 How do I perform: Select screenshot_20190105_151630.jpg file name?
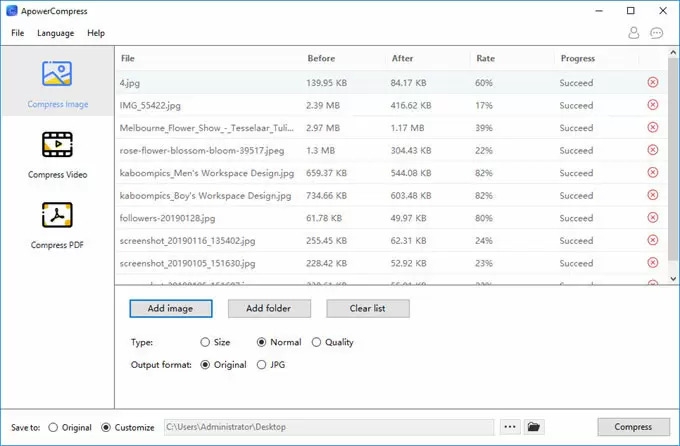(187, 263)
